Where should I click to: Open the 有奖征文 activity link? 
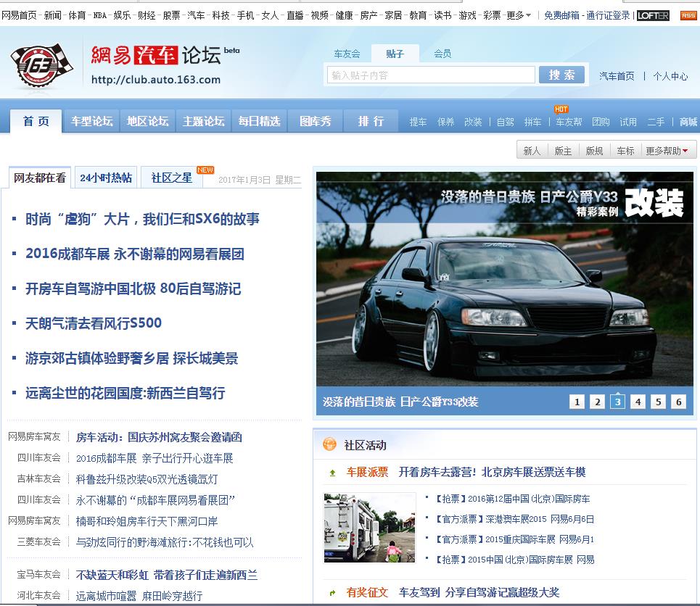click(x=368, y=593)
